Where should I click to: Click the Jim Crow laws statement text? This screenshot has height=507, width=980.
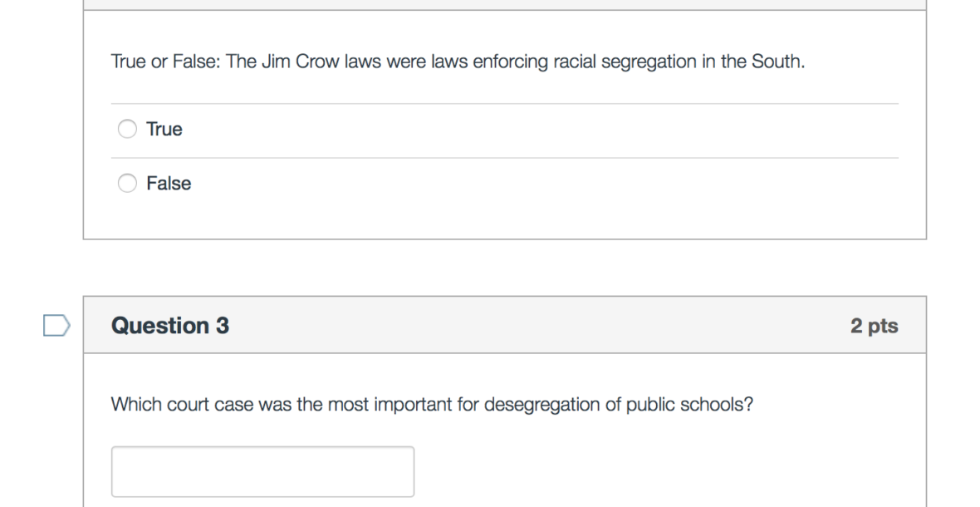click(458, 63)
